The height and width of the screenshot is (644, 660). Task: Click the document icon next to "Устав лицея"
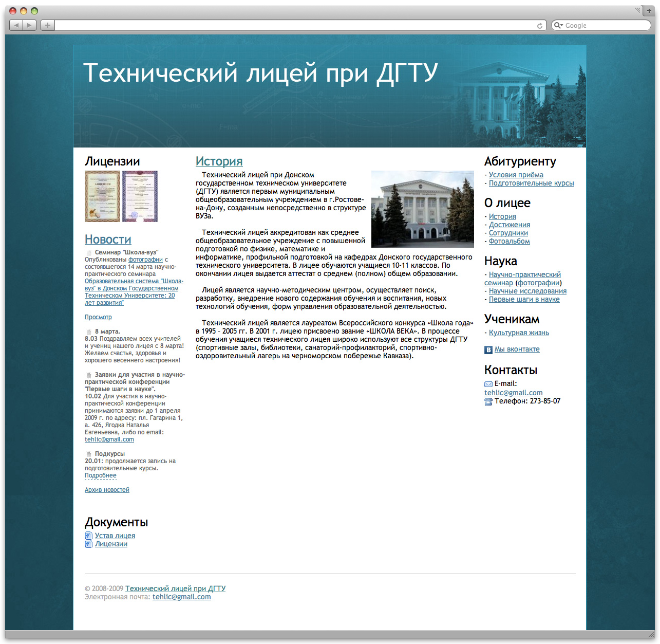click(88, 536)
